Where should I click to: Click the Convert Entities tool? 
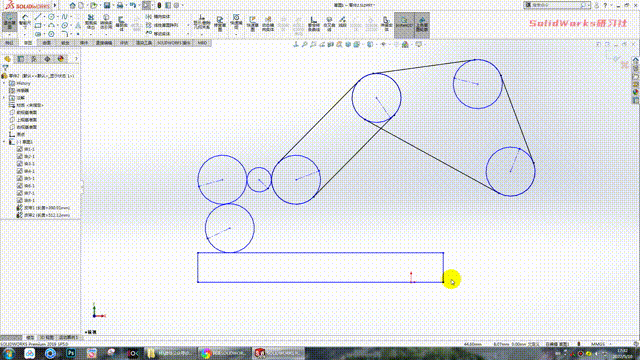point(106,22)
